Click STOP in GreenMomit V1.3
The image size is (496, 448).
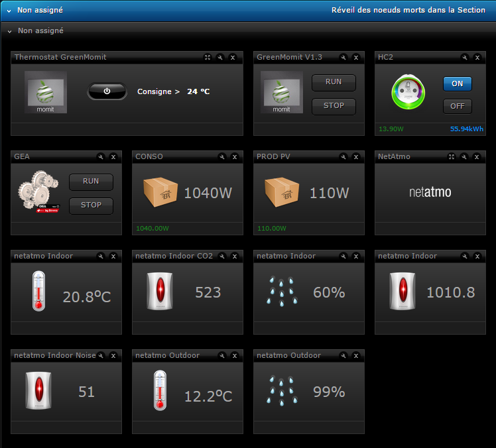click(x=334, y=106)
